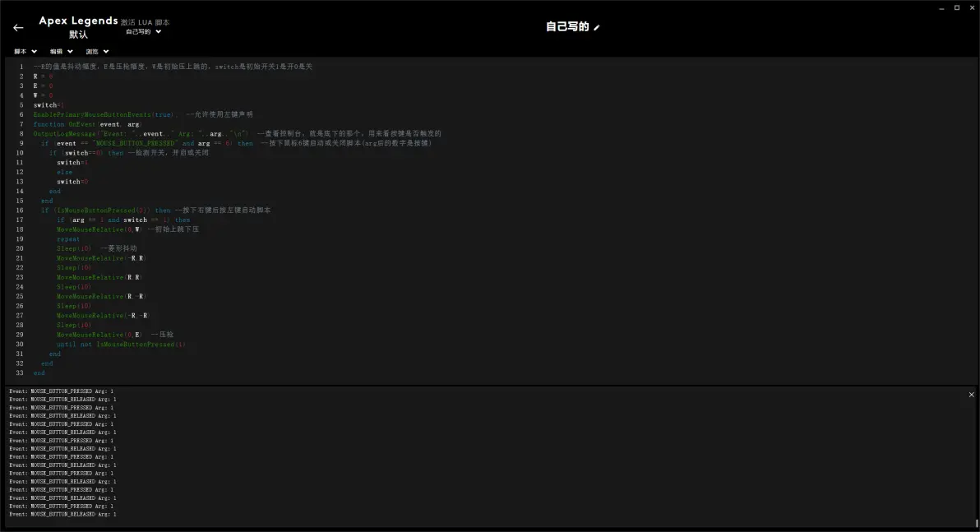
Task: Expand the 自己写的 script selector dropdown
Action: click(x=143, y=31)
